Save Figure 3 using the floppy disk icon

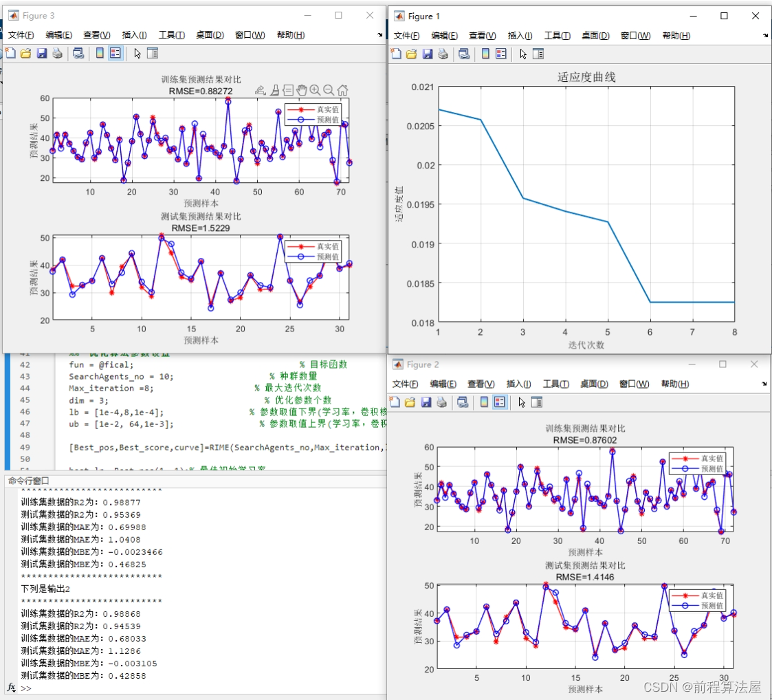pos(42,53)
